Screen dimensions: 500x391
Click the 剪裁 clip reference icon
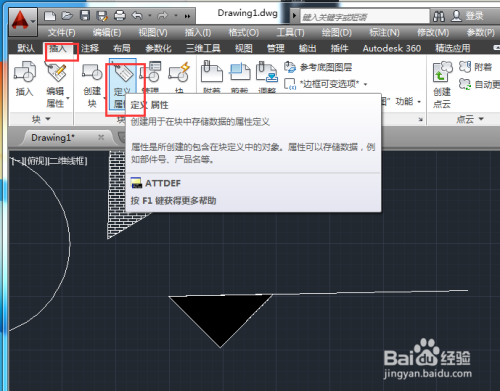coord(240,71)
